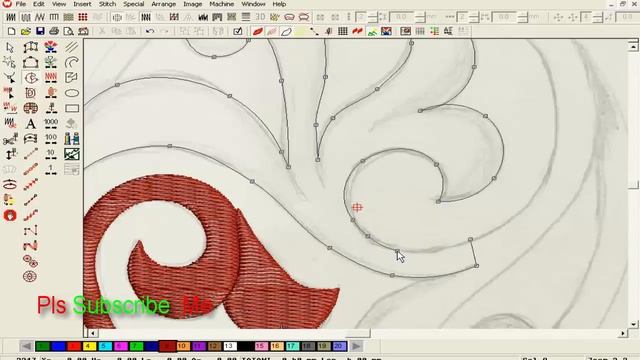Click the vertical scrollbar down arrow
The height and width of the screenshot is (360, 640).
click(x=633, y=324)
